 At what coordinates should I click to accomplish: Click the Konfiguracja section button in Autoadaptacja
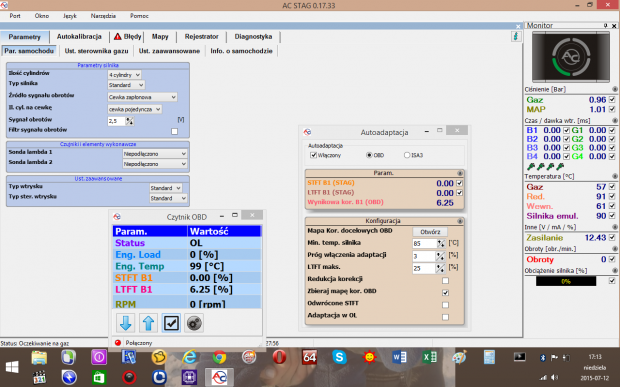pos(460,221)
